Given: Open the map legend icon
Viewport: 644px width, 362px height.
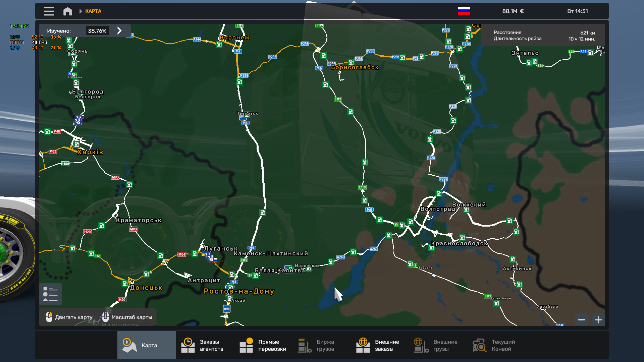Looking at the screenshot, I should (50, 294).
